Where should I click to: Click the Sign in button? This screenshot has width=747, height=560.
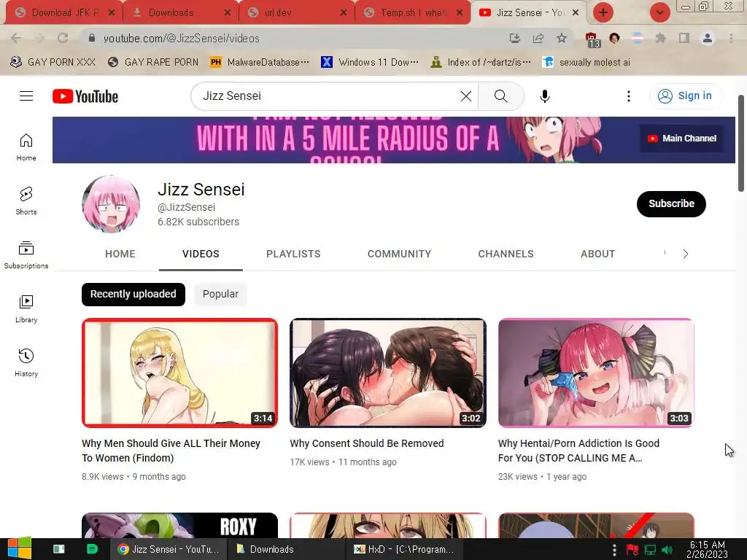(x=686, y=96)
